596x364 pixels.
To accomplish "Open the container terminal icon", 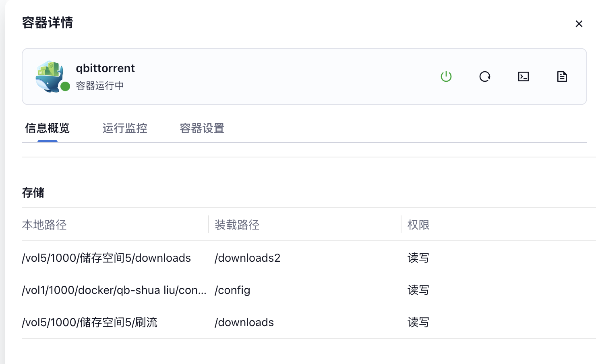I will [524, 77].
